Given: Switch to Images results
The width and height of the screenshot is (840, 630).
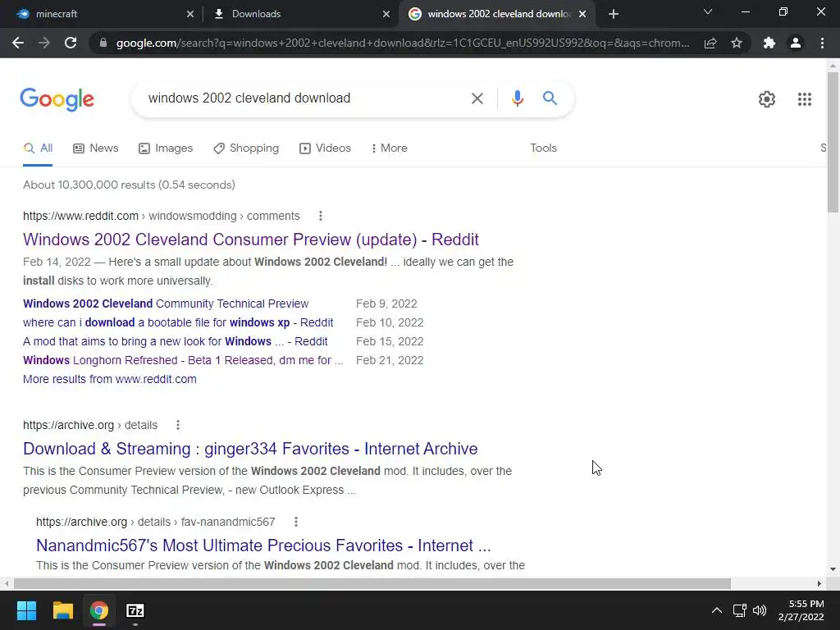Looking at the screenshot, I should (166, 148).
